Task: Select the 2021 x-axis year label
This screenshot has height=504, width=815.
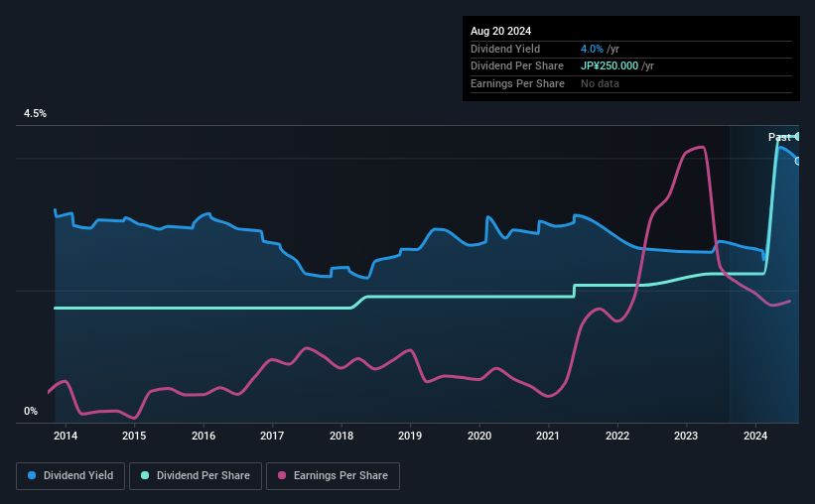Action: 548,436
